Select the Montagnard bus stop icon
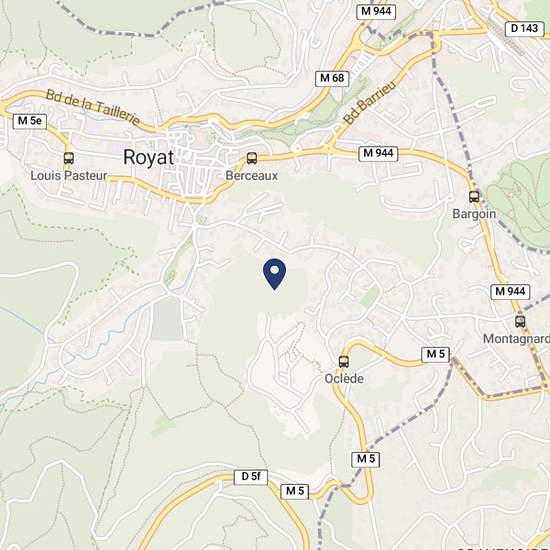The height and width of the screenshot is (550, 550). coord(520,321)
